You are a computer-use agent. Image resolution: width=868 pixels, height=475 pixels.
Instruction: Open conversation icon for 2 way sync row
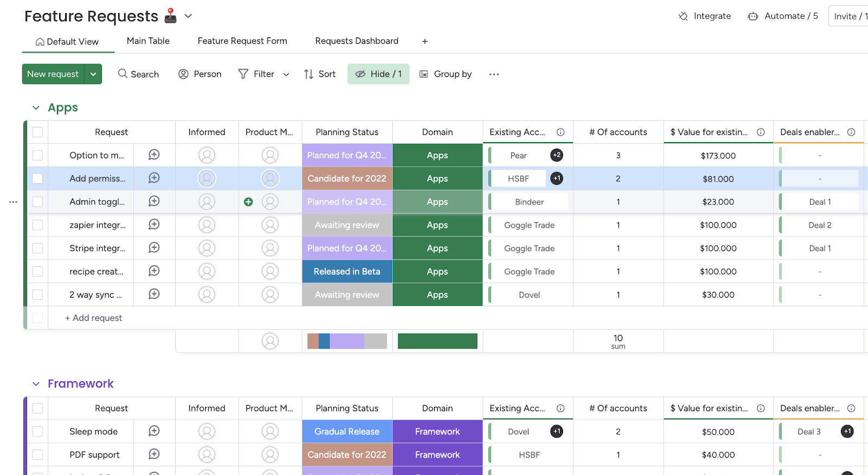tap(154, 294)
